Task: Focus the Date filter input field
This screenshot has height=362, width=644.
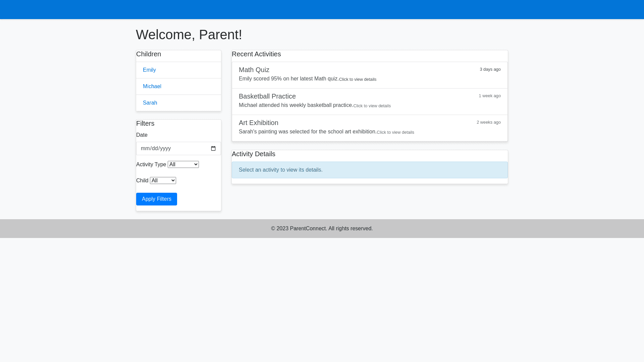Action: (171, 148)
